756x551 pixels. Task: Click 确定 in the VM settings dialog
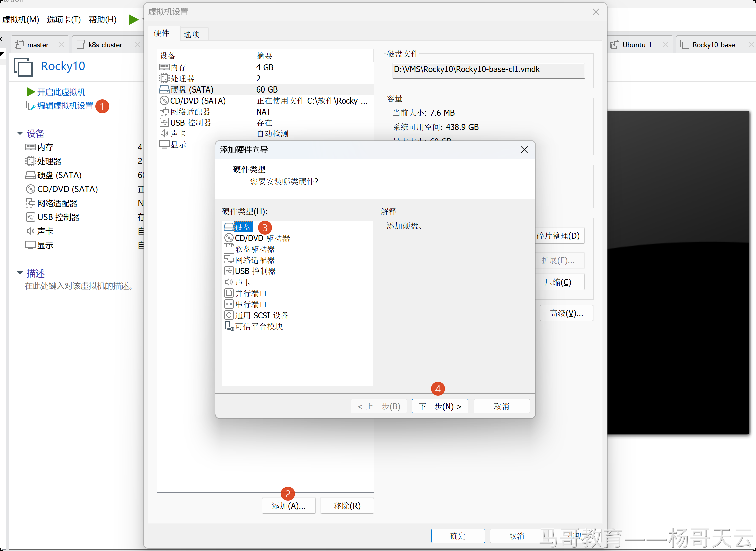458,536
